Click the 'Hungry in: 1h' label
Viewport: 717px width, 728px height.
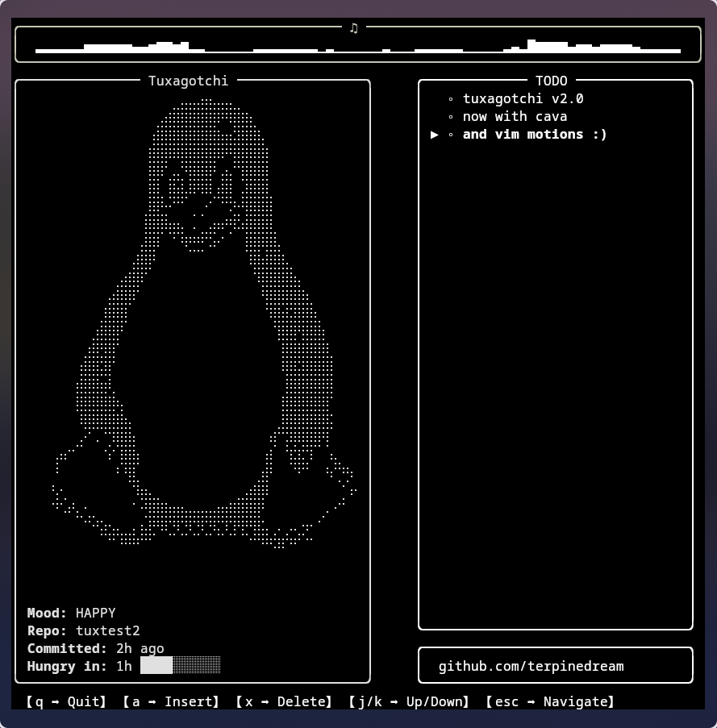tap(79, 666)
